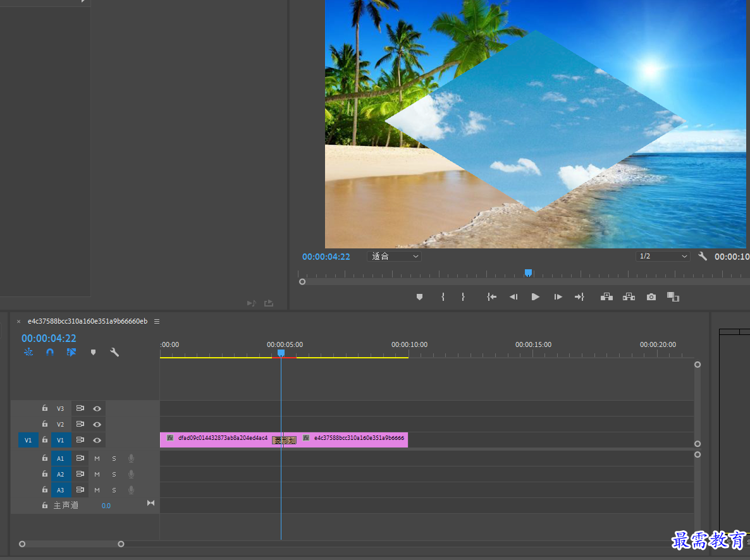The height and width of the screenshot is (560, 750).
Task: Add a marker in the Program monitor
Action: 419,297
